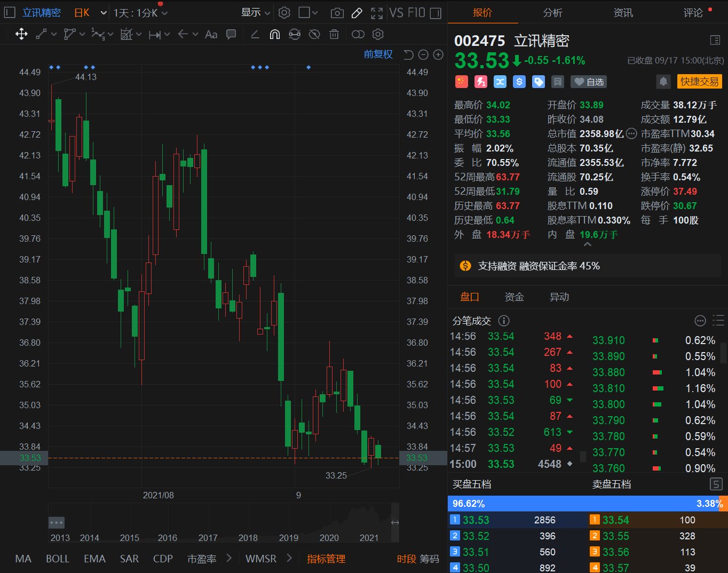Viewport: 728px width, 573px height.
Task: Toggle the left sidebar panel icon
Action: coord(10,12)
